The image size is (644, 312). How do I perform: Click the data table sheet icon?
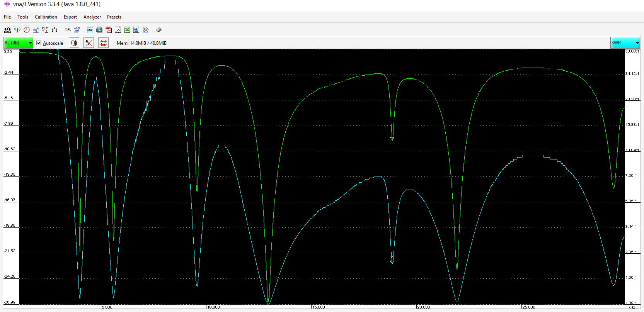[x=36, y=30]
